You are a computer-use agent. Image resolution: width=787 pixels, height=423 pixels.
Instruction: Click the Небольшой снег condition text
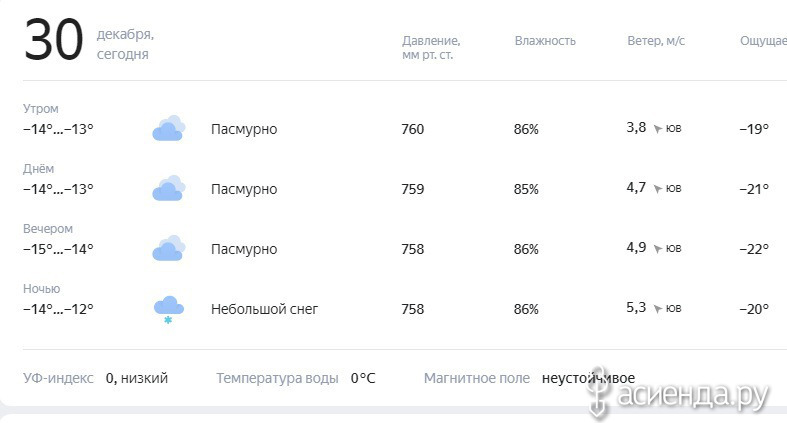(265, 309)
